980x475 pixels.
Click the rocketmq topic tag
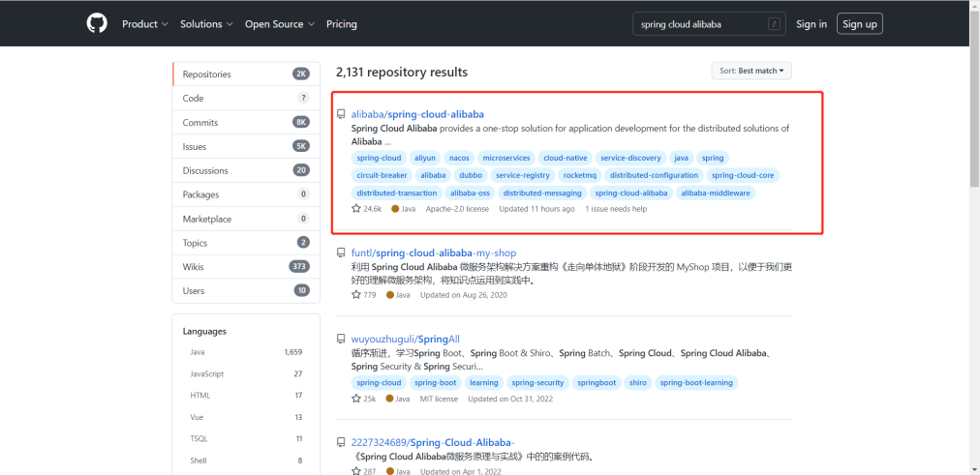click(579, 175)
